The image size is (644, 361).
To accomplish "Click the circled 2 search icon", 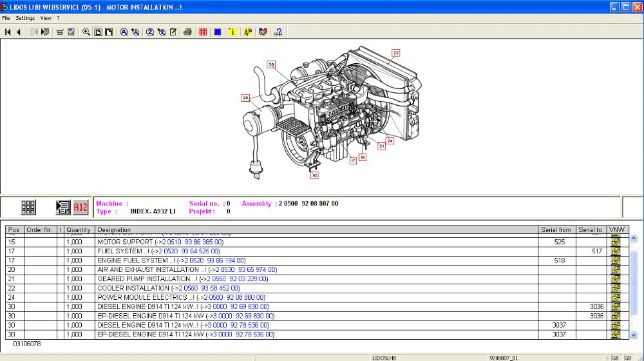I will coord(150,32).
